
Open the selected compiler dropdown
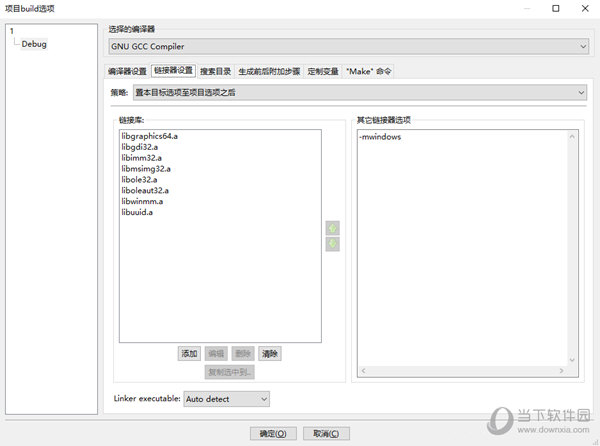click(x=349, y=46)
